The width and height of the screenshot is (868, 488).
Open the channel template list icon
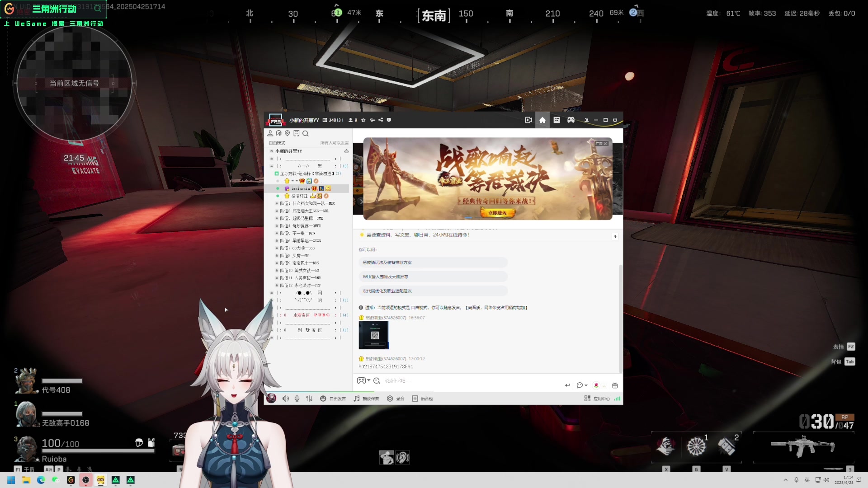[x=557, y=120]
